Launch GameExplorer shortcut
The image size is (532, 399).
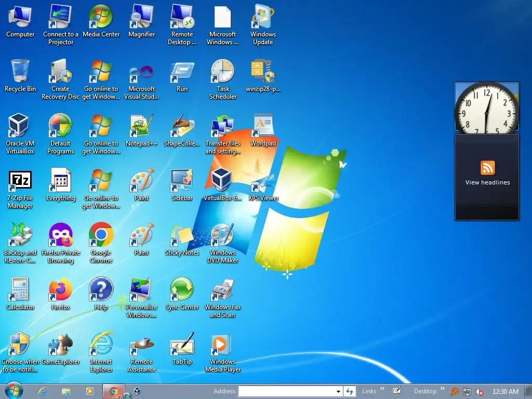click(60, 349)
